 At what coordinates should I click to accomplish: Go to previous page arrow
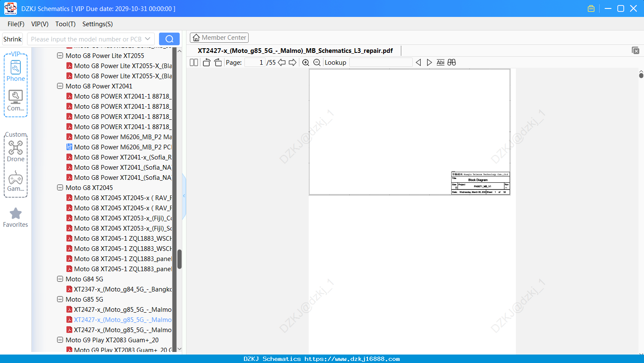click(x=282, y=63)
